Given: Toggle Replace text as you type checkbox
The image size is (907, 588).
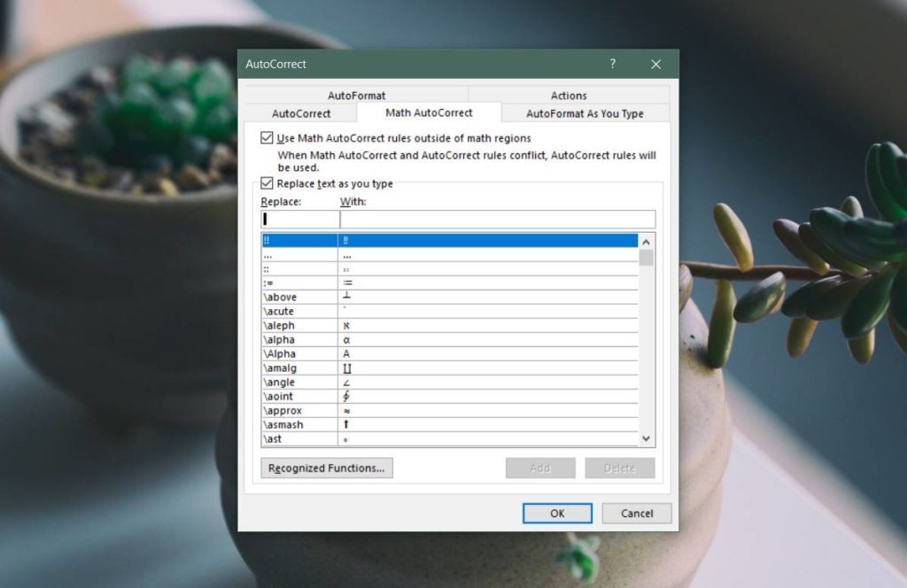Looking at the screenshot, I should tap(266, 183).
